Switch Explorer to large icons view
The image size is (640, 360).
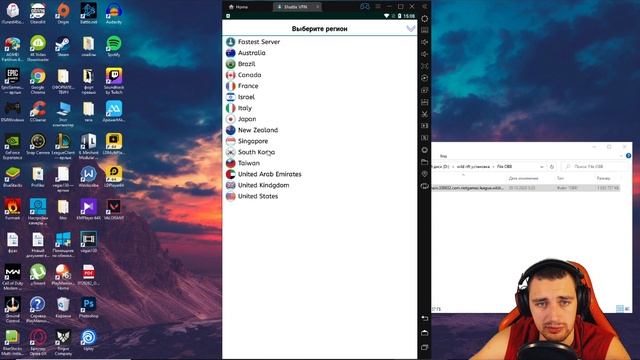[627, 309]
